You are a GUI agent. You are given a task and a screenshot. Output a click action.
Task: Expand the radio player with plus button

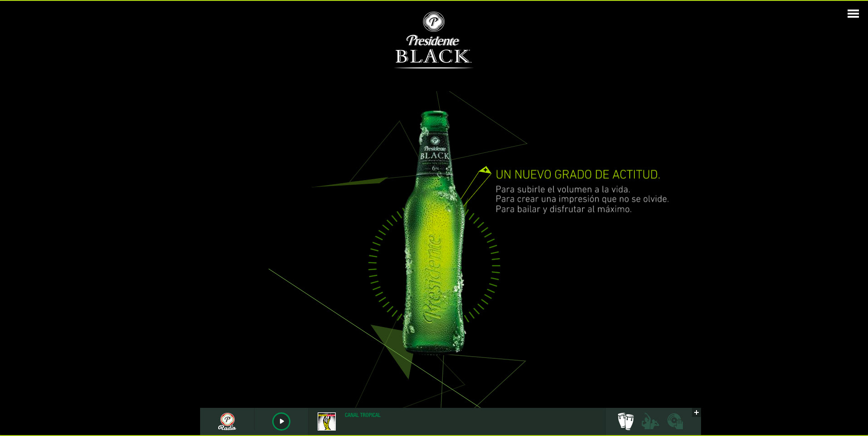pyautogui.click(x=696, y=412)
